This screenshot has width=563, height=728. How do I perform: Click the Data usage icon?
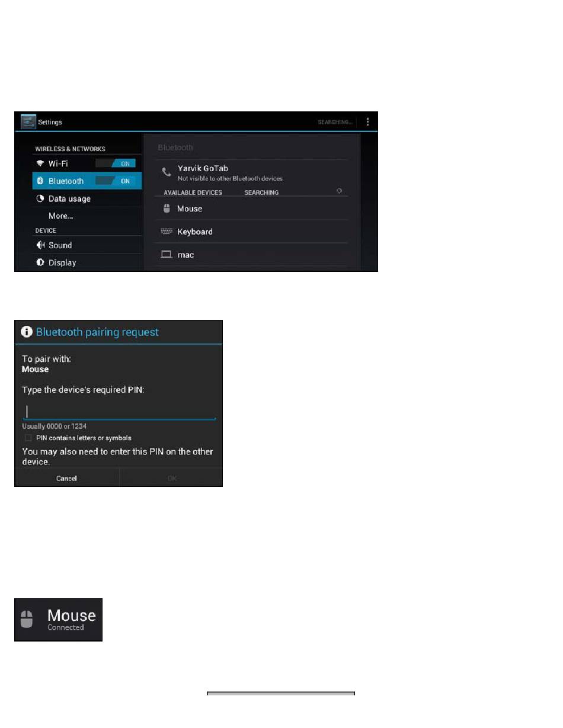tap(40, 199)
